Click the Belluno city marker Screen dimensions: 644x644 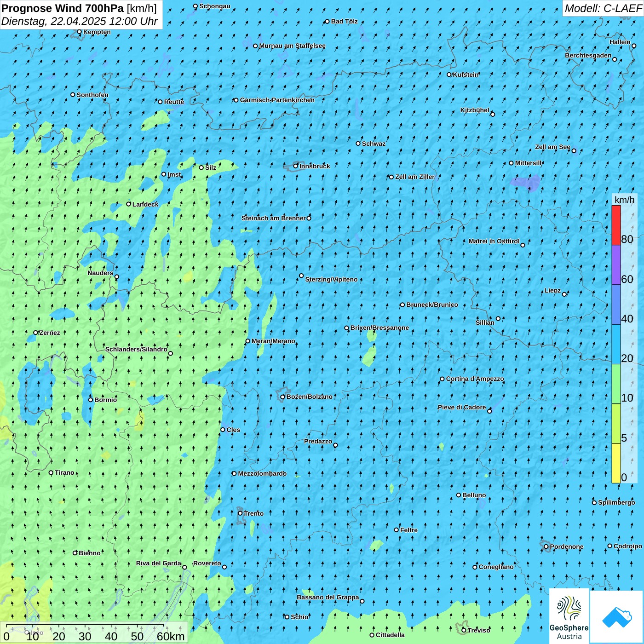[459, 495]
